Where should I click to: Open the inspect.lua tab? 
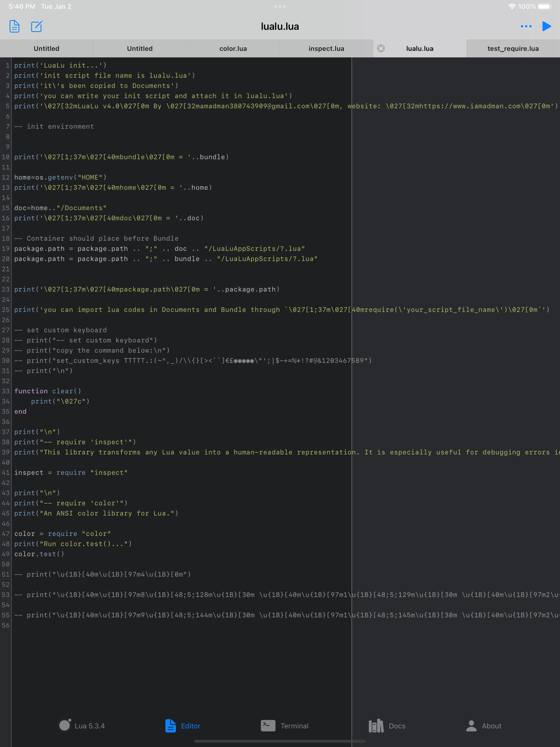click(x=326, y=48)
